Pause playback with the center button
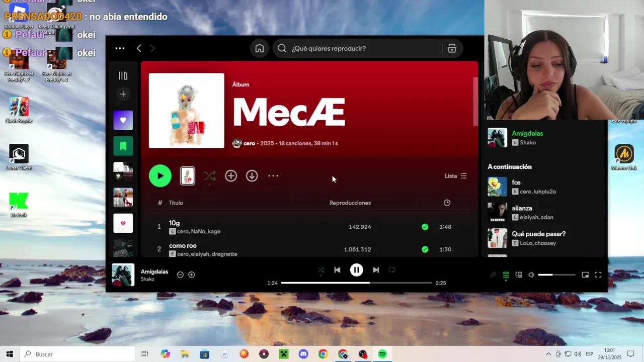644x362 pixels. tap(356, 270)
